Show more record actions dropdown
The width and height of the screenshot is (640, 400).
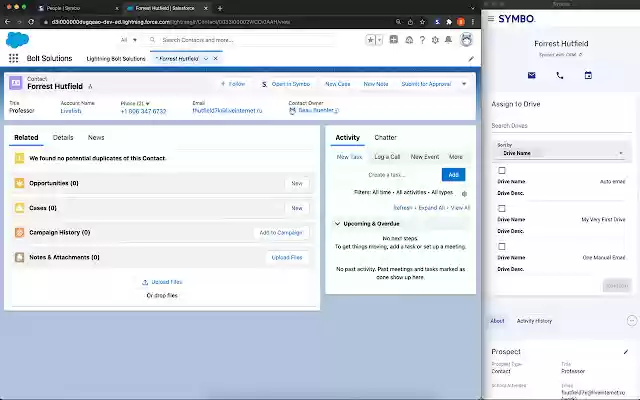coord(464,84)
